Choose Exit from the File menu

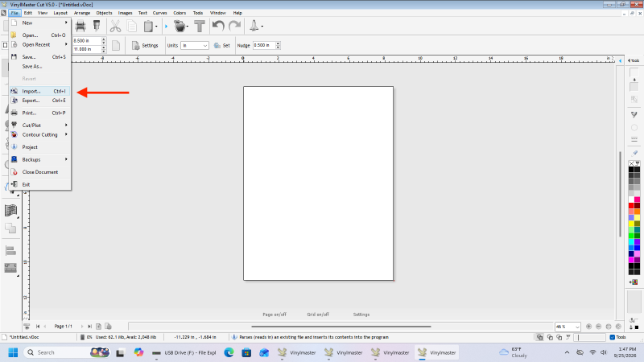pyautogui.click(x=39, y=185)
